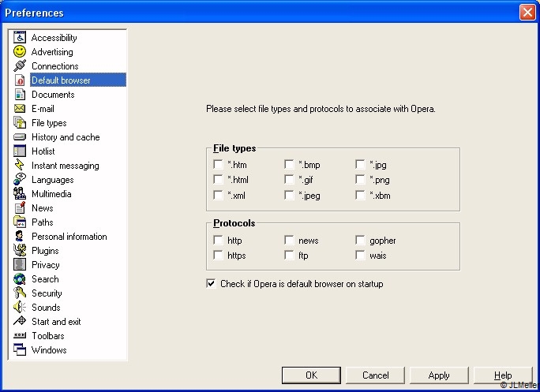540x392 pixels.
Task: Click the Cancel button
Action: (x=375, y=375)
